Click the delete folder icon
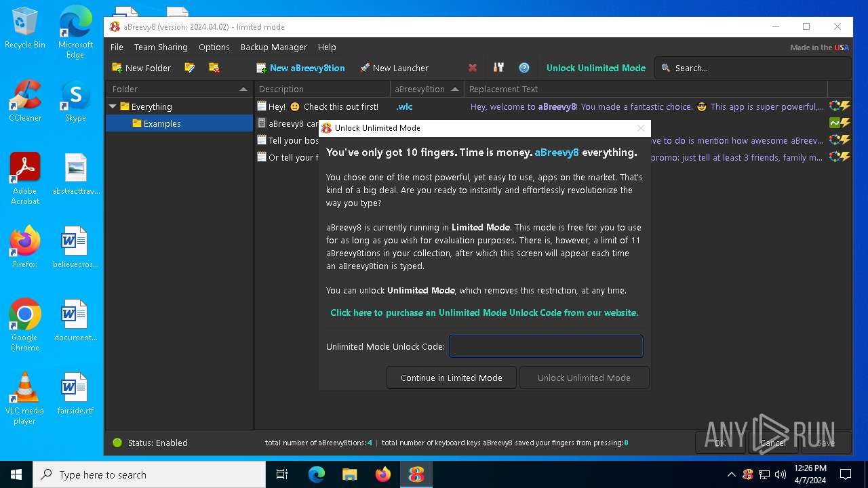This screenshot has height=488, width=868. (214, 68)
